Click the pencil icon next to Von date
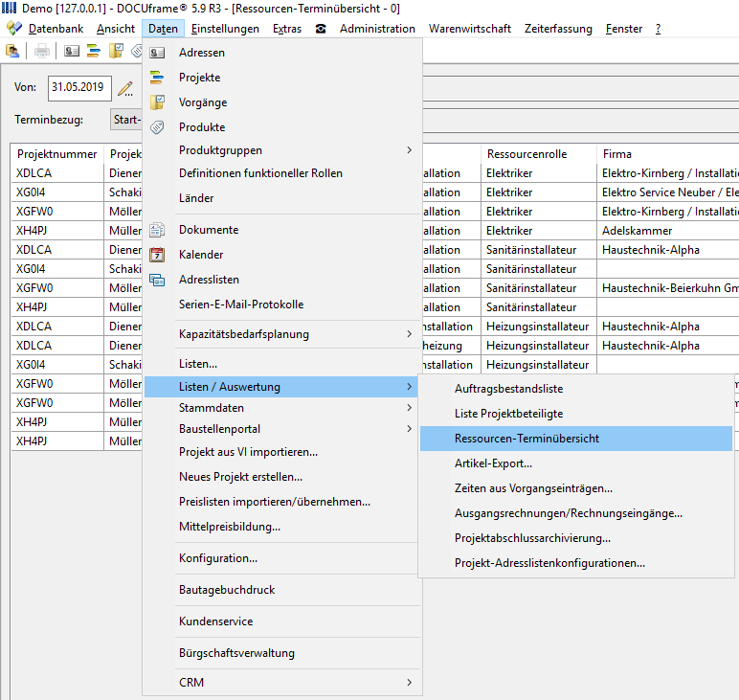Viewport: 739px width, 700px height. click(x=125, y=88)
